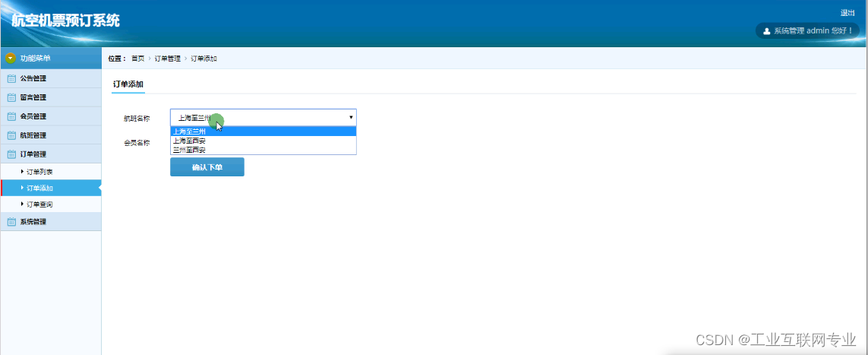Click the 会员名称 field label
868x355 pixels.
coord(136,142)
